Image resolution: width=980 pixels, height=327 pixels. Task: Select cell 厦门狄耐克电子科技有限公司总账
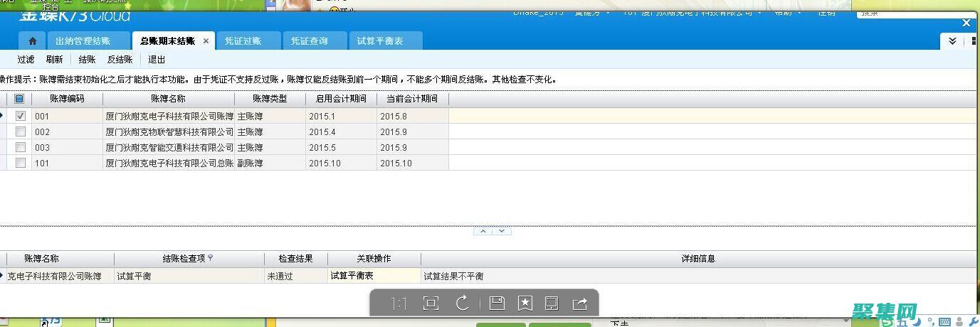tap(169, 163)
